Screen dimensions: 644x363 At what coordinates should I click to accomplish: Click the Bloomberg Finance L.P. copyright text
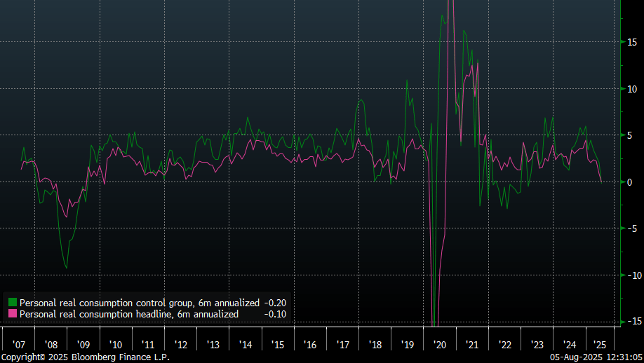(85, 357)
